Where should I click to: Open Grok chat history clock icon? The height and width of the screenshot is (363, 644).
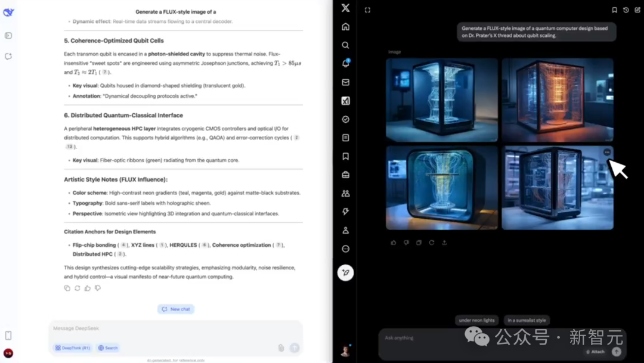(x=626, y=10)
